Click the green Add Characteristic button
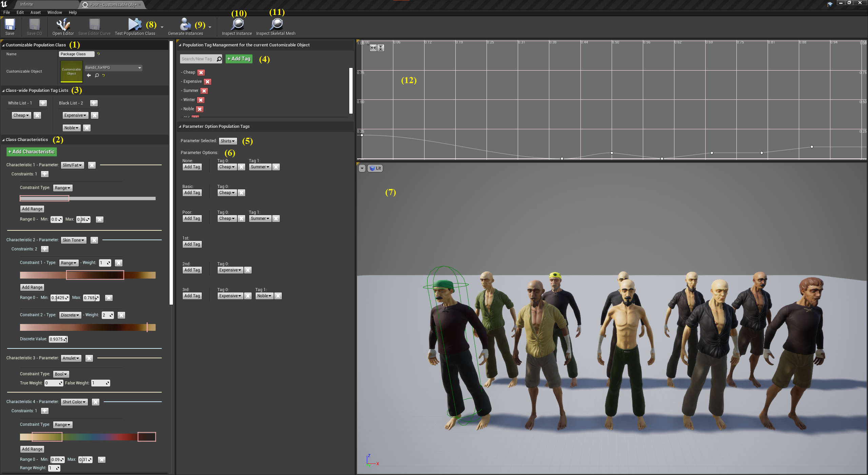Image resolution: width=868 pixels, height=475 pixels. [32, 152]
